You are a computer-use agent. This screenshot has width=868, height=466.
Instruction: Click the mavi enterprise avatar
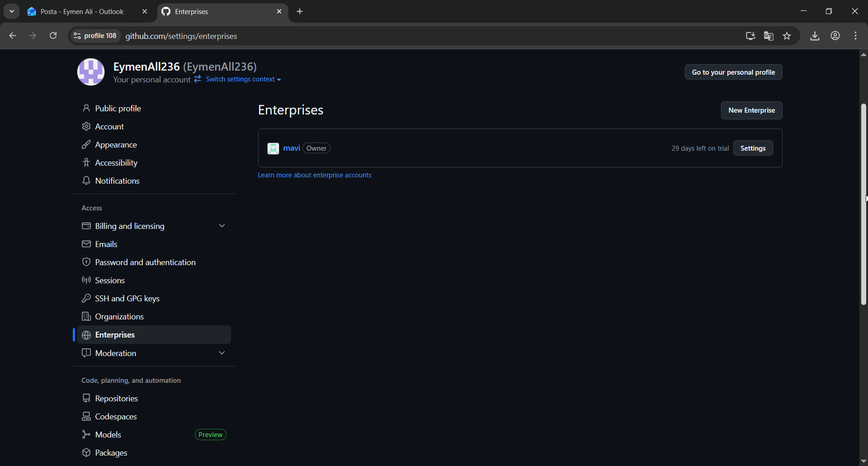coord(273,148)
